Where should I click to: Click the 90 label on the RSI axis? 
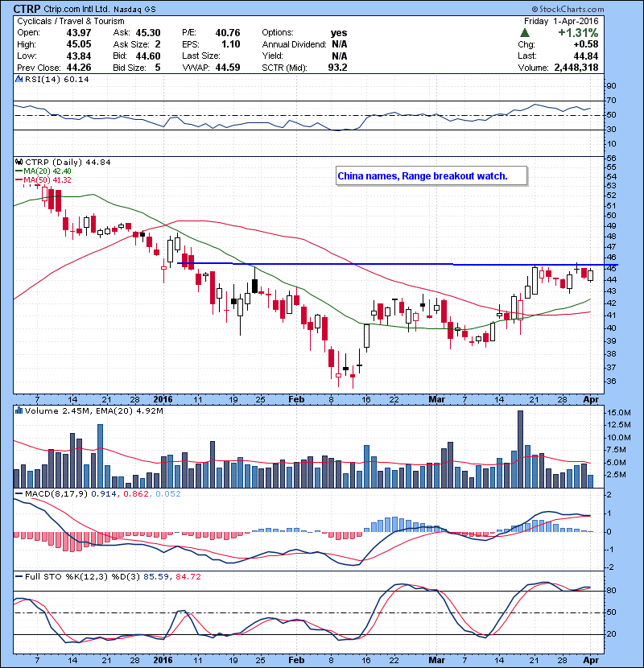pos(611,86)
